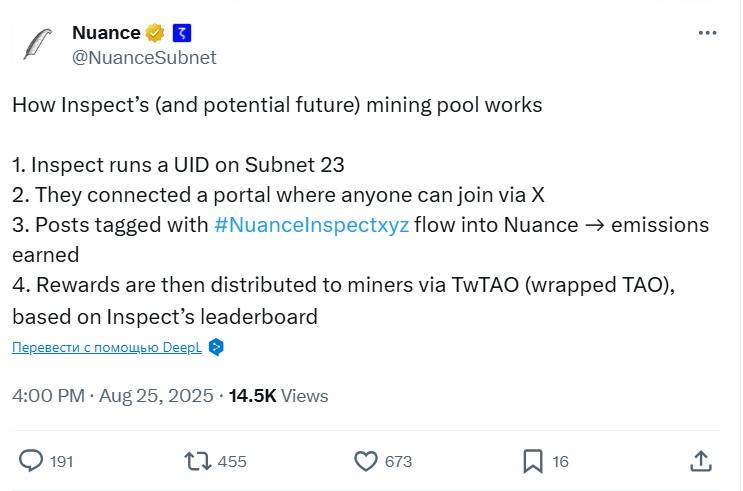Open the 4:00 PM Aug 25, 2025 timestamp

[x=112, y=396]
